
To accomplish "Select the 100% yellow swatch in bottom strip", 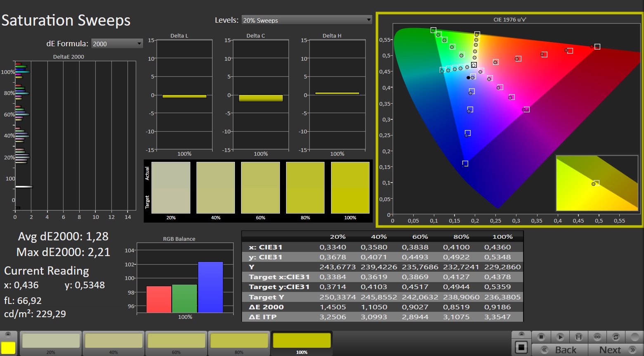I will point(302,341).
